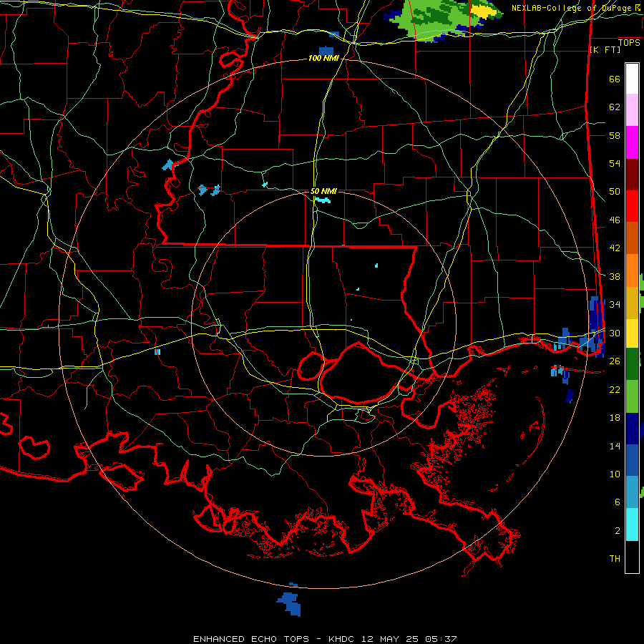Image resolution: width=644 pixels, height=644 pixels.
Task: Click the light green 22 K FT legend swatch
Action: tap(632, 396)
